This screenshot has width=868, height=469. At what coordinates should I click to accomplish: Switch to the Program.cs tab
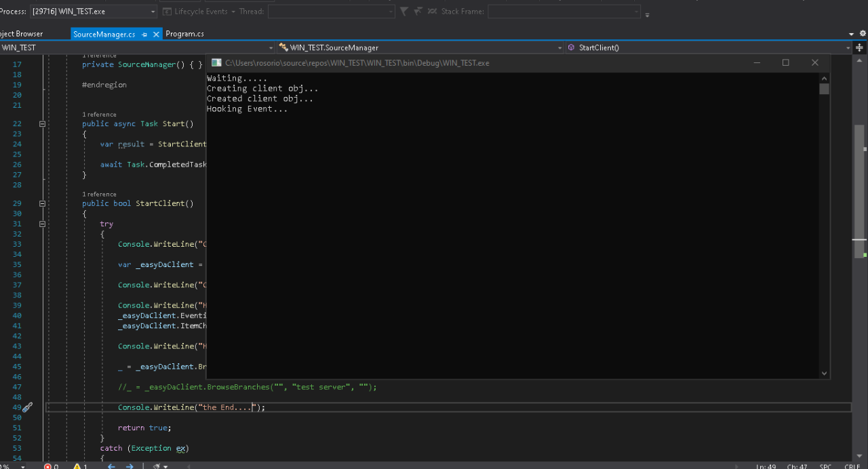click(184, 34)
